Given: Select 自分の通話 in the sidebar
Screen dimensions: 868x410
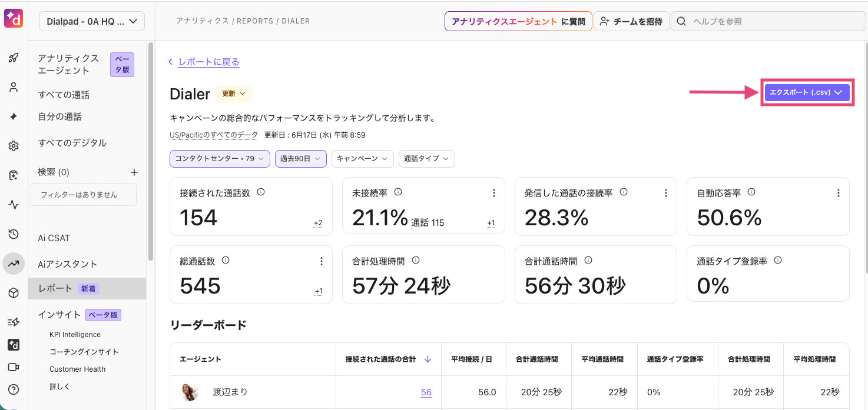Looking at the screenshot, I should pyautogui.click(x=59, y=116).
